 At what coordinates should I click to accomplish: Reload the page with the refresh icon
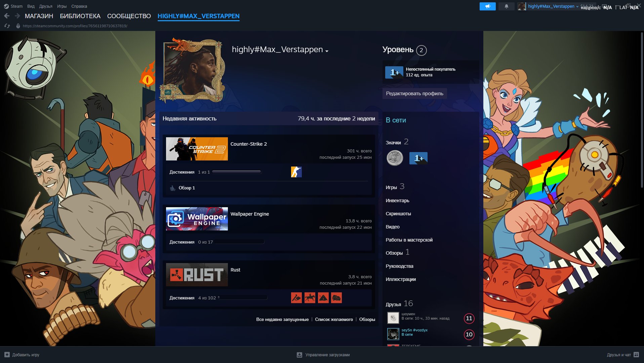(x=7, y=26)
